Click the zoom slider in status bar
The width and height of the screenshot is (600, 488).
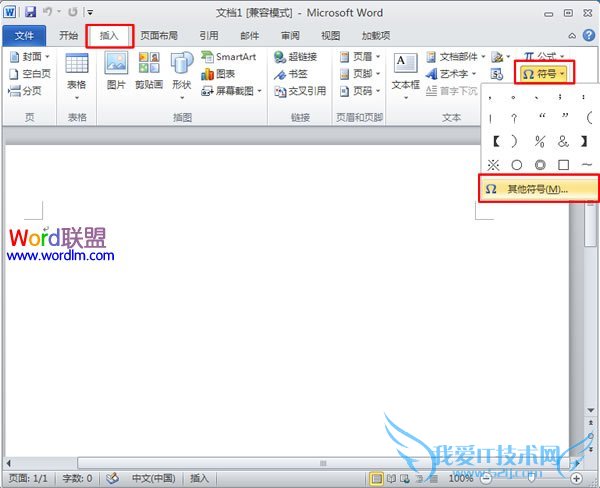536,478
